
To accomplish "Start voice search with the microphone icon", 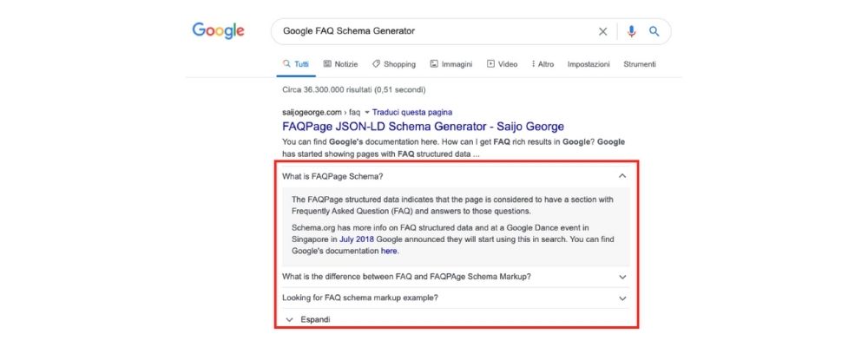I will (631, 31).
